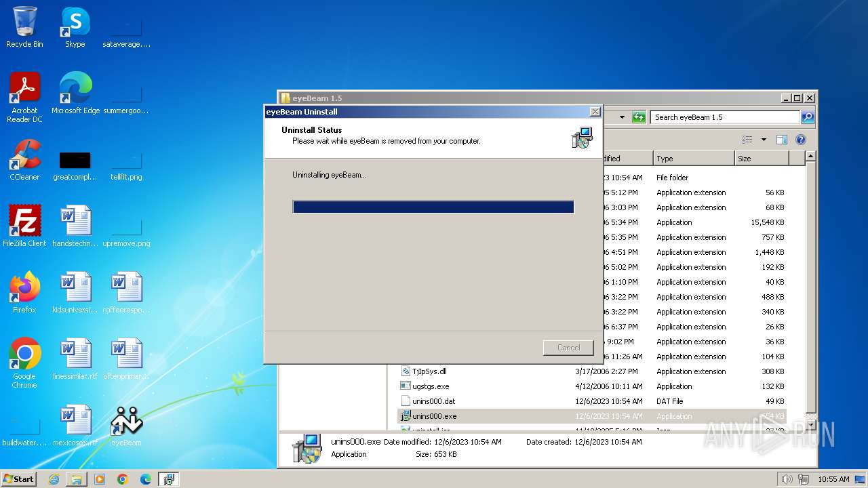Switch to the uninstaller taskbar button
Screen dimensions: 868x488
pos(169,479)
